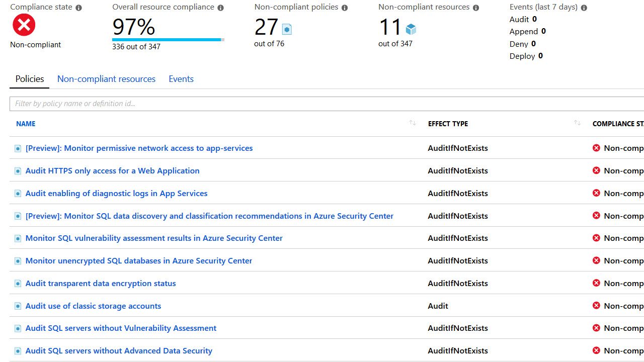Click red error icon in transparent data encryption row
Viewport: 644px width, 362px height.
pos(596,283)
